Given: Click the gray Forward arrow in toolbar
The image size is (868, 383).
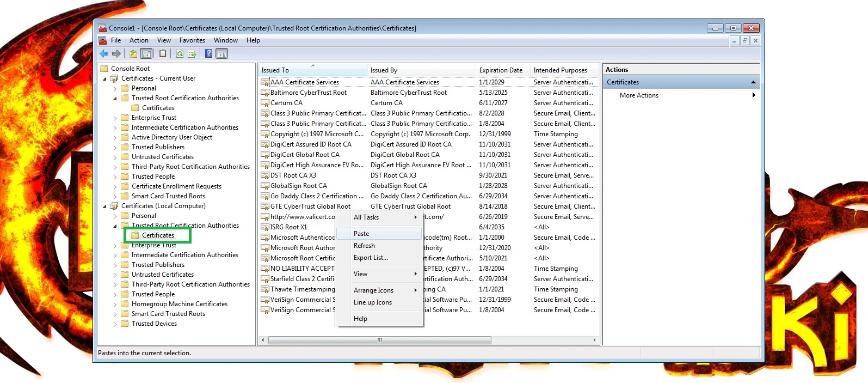Looking at the screenshot, I should 116,53.
